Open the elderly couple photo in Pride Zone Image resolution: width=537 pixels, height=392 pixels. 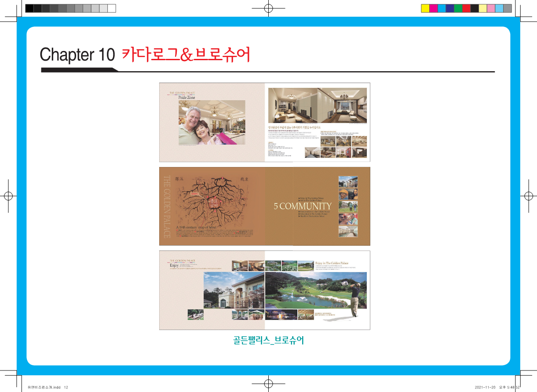pyautogui.click(x=212, y=122)
